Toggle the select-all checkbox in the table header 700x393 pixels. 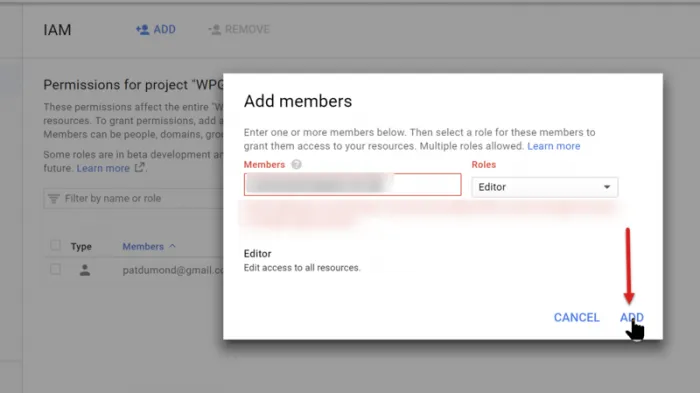point(55,246)
